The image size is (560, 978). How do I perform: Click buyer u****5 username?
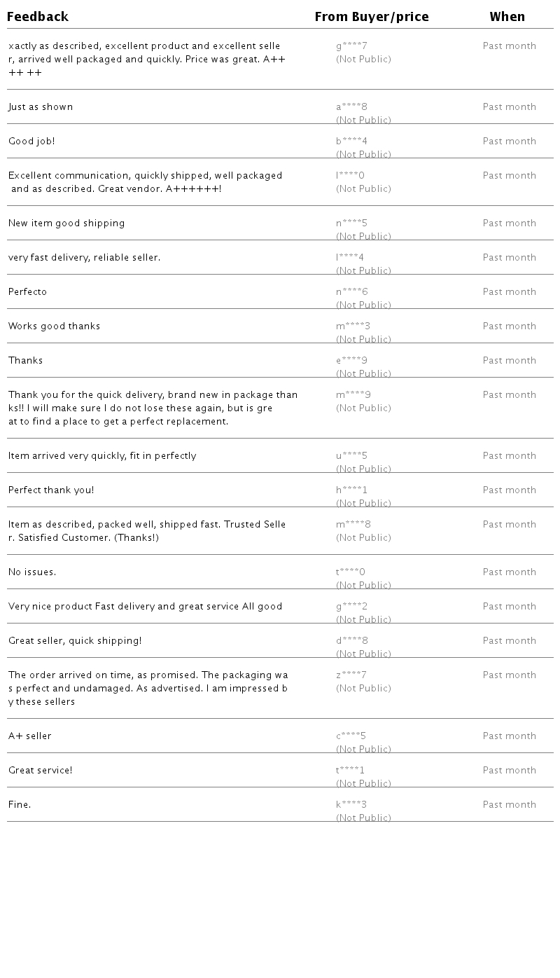(x=351, y=456)
